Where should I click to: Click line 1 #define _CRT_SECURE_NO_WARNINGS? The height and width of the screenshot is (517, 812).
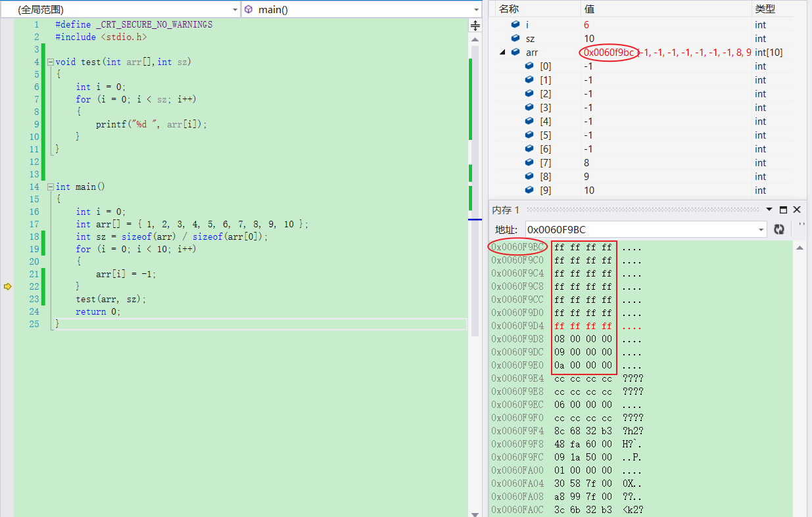click(134, 24)
